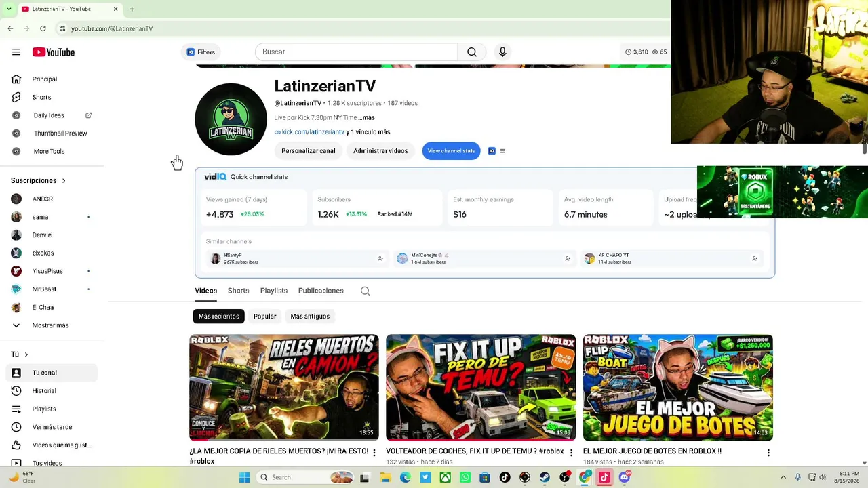Viewport: 868px width, 488px height.
Task: Open vidIQ Filters button
Action: click(201, 52)
